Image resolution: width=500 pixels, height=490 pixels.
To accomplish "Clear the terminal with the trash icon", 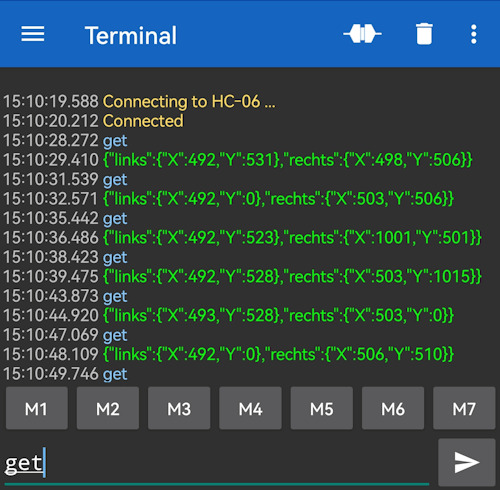I will click(x=424, y=34).
